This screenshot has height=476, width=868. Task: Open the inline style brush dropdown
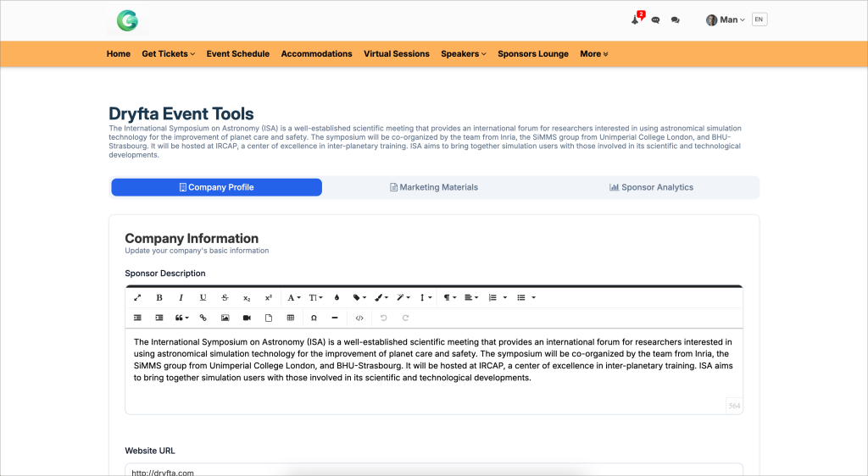[x=381, y=297]
